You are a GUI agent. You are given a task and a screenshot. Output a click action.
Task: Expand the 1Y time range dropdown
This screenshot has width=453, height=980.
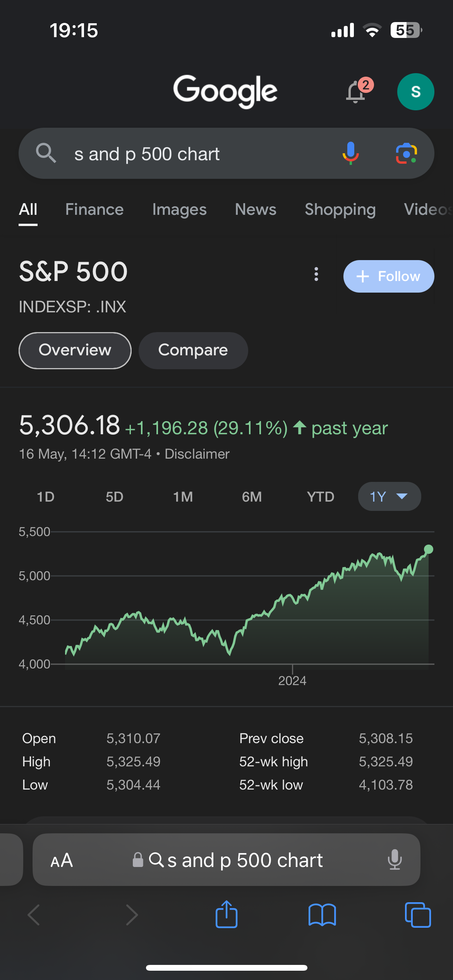(389, 497)
